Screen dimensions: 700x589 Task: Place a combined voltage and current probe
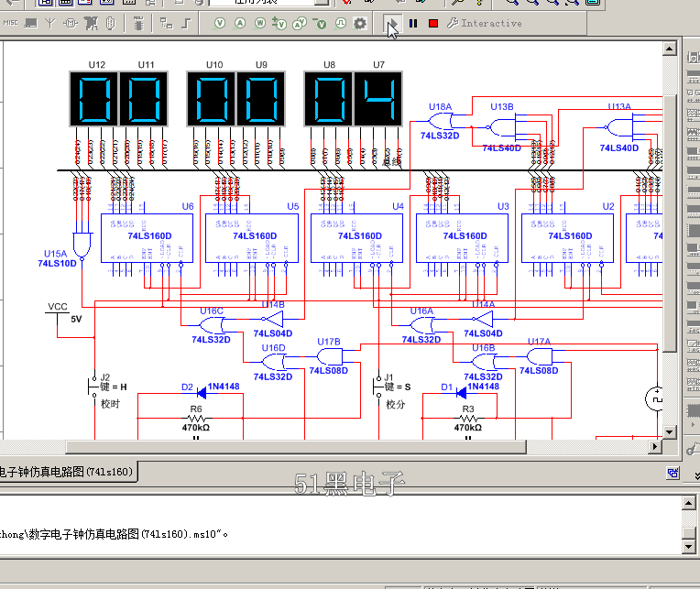pyautogui.click(x=300, y=23)
